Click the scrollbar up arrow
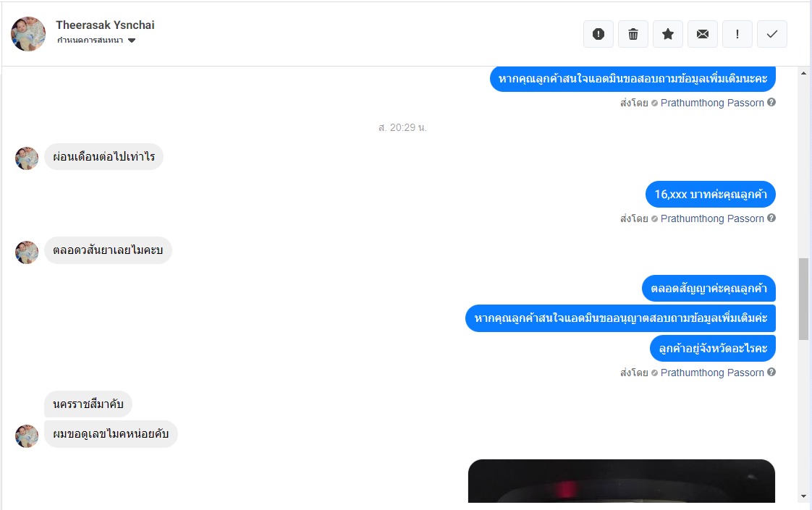 coord(803,73)
